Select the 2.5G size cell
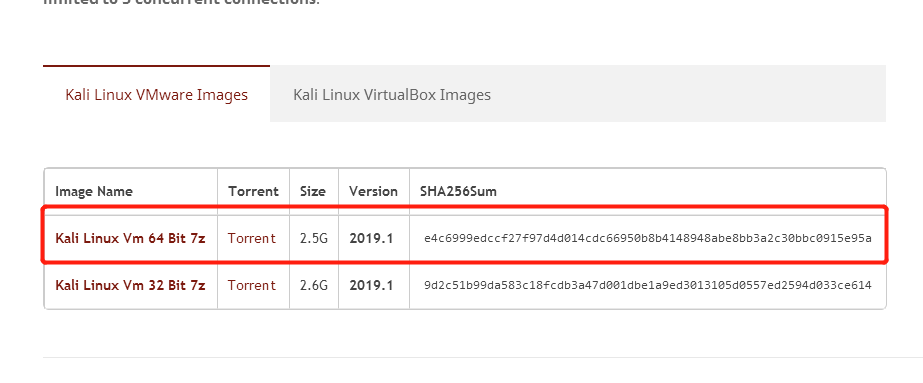Image resolution: width=923 pixels, height=383 pixels. coord(314,238)
